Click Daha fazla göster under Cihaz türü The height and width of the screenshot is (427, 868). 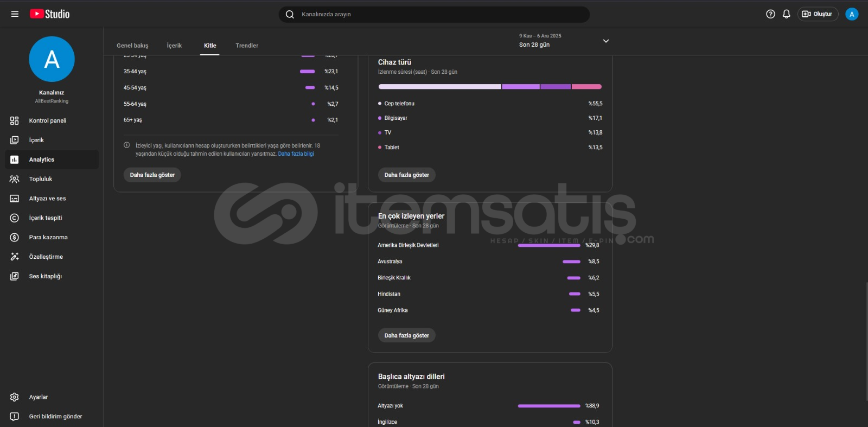[406, 175]
